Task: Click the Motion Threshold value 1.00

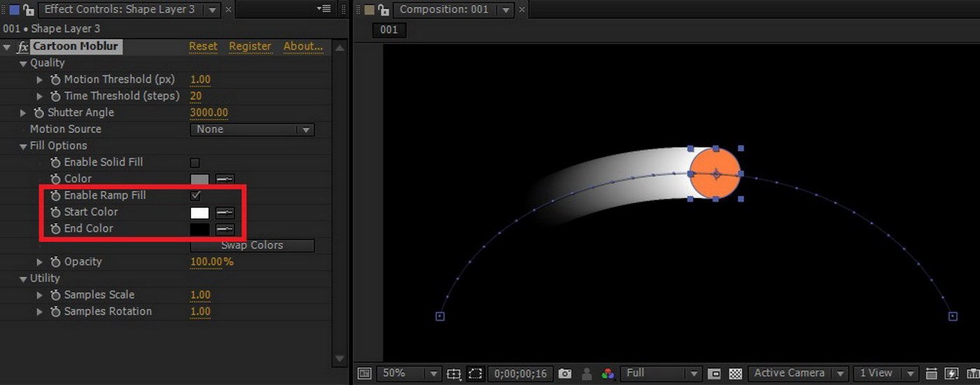Action: pyautogui.click(x=200, y=80)
